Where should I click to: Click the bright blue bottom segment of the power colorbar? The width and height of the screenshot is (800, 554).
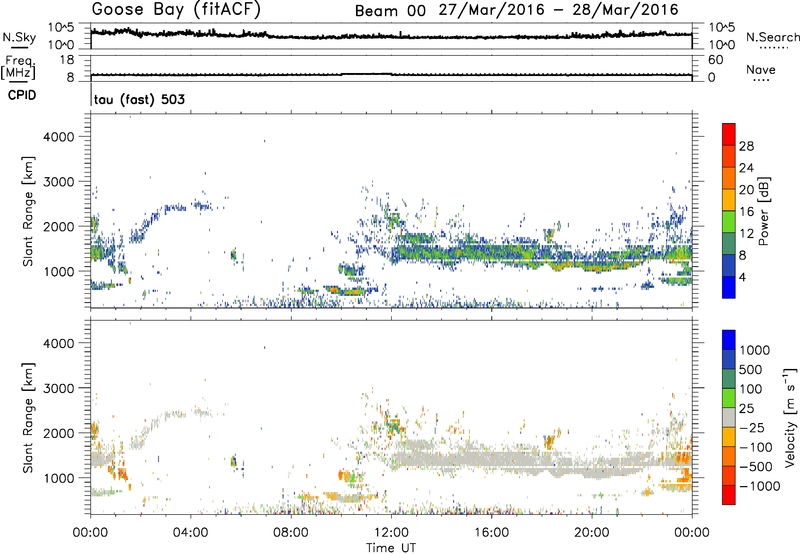tap(729, 287)
